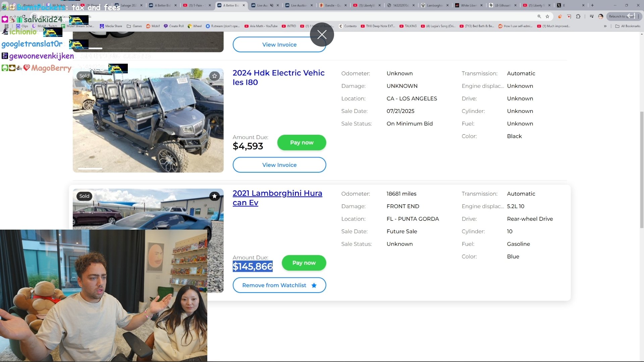This screenshot has height=362, width=644.
Task: Open the Create Poll bookmark
Action: tap(174, 26)
